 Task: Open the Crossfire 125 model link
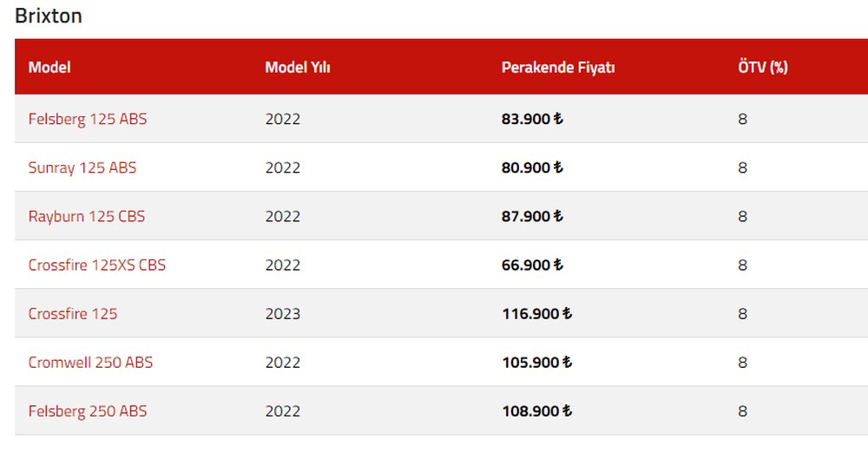pos(73,314)
